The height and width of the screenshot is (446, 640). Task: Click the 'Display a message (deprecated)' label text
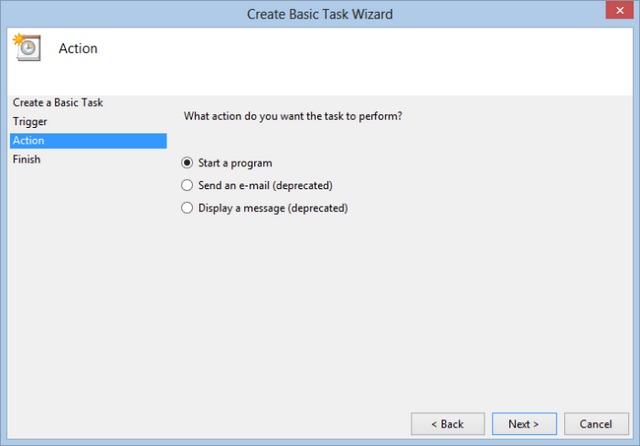pos(273,208)
